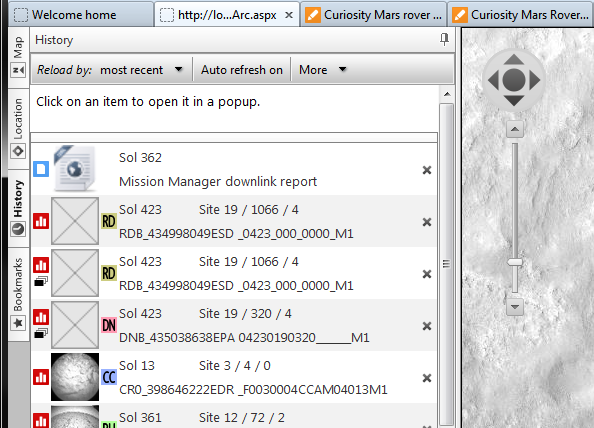The height and width of the screenshot is (428, 594).
Task: Click the red chart icon for Sol 13
Action: (x=41, y=377)
